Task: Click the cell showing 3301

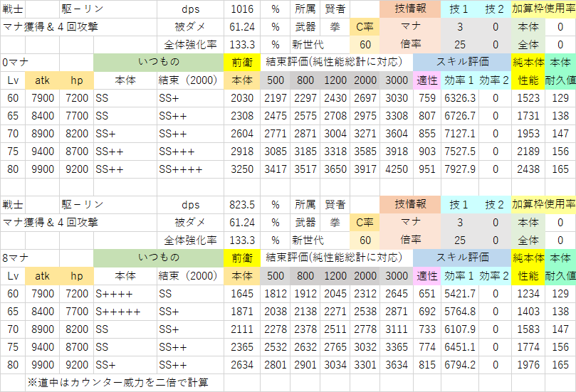Action: pyautogui.click(x=365, y=365)
